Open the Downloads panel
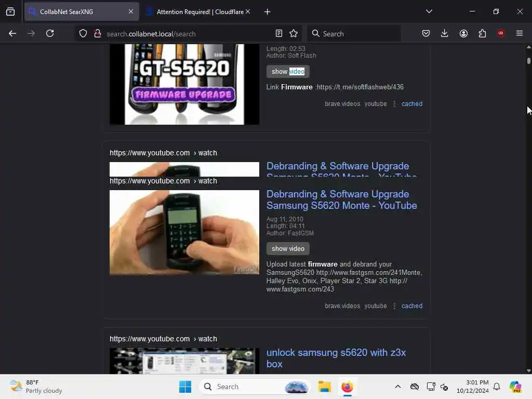 click(x=445, y=33)
